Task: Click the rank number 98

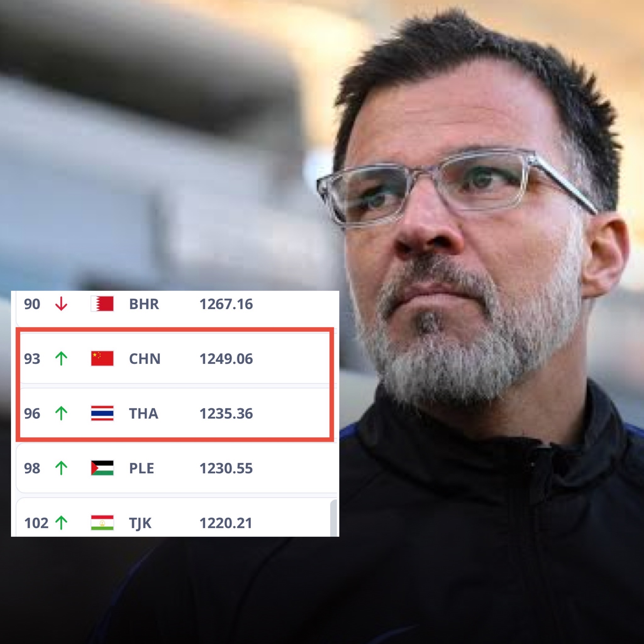Action: coord(32,468)
